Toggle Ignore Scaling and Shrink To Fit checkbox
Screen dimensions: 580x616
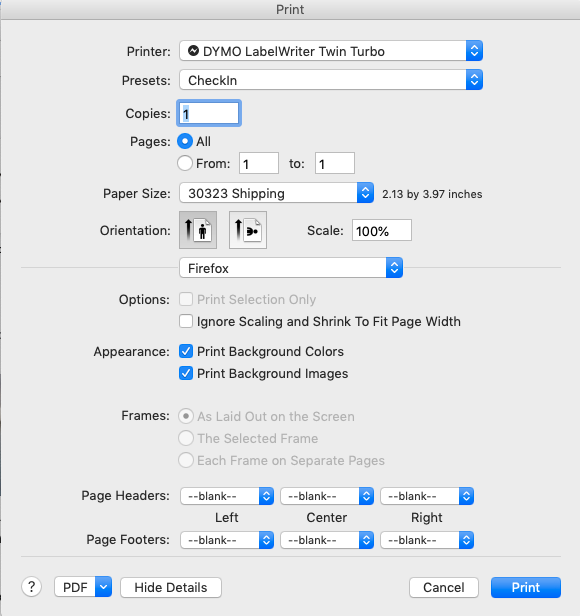[x=186, y=321]
